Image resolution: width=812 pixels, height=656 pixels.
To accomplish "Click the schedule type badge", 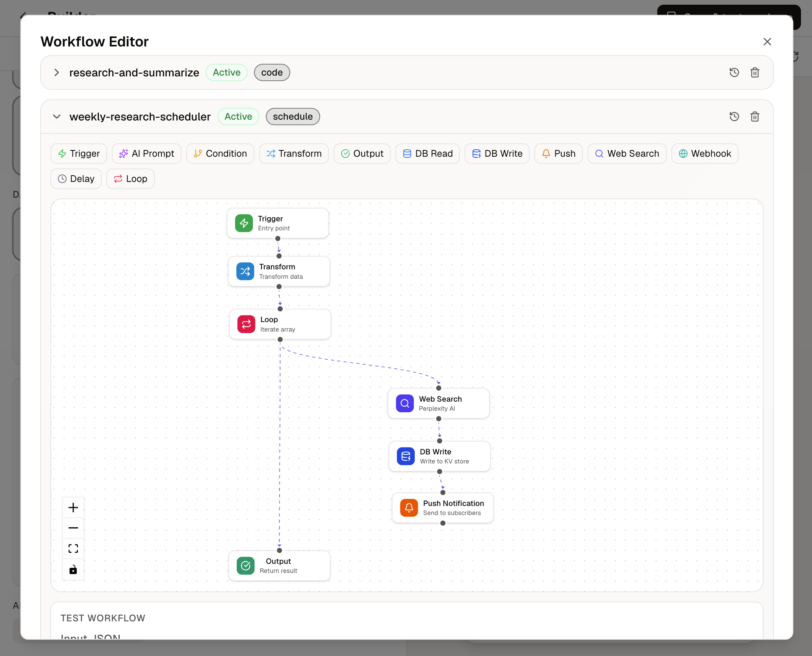I will [x=293, y=117].
